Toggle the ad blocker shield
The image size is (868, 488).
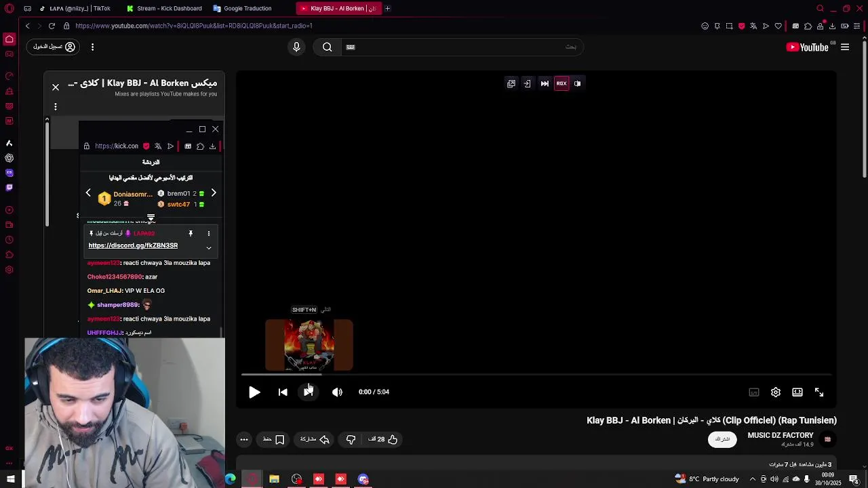pyautogui.click(x=741, y=26)
